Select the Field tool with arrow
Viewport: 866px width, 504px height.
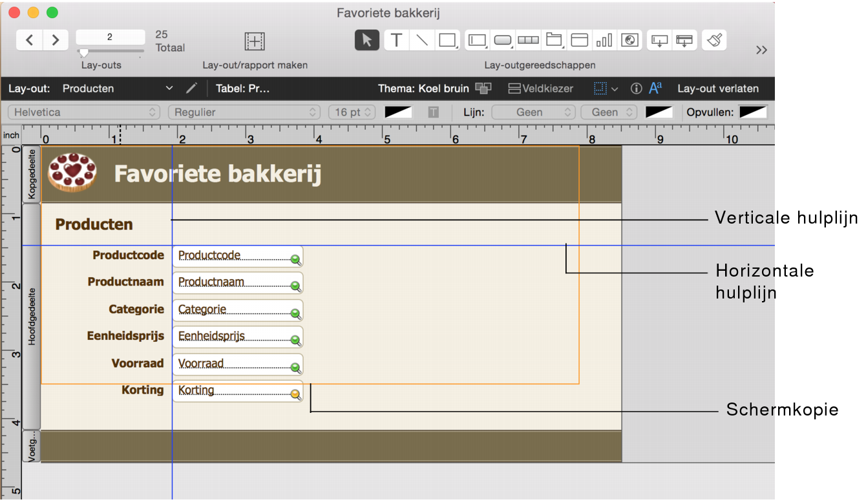(x=659, y=40)
